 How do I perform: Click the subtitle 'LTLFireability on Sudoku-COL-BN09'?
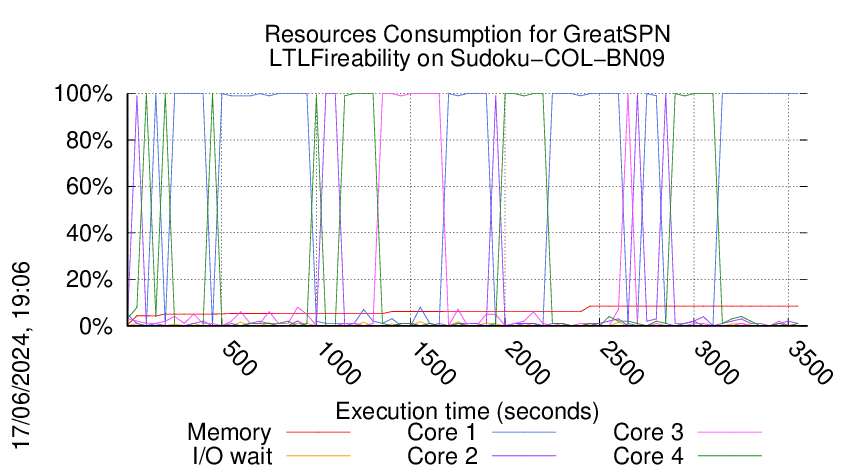point(467,58)
